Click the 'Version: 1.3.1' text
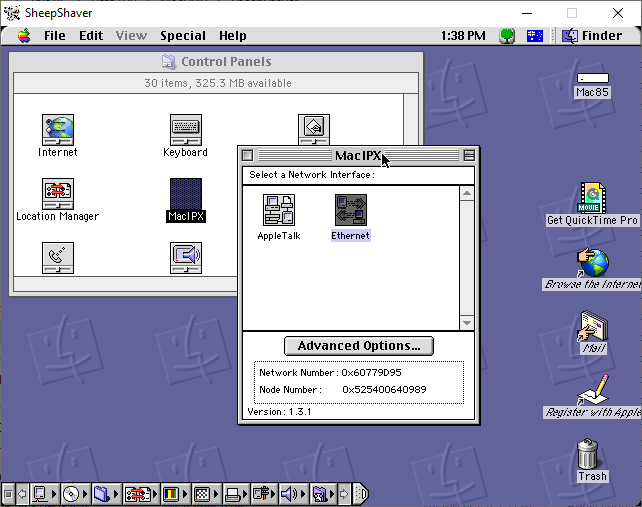Viewport: 642px width, 507px height. tap(279, 412)
